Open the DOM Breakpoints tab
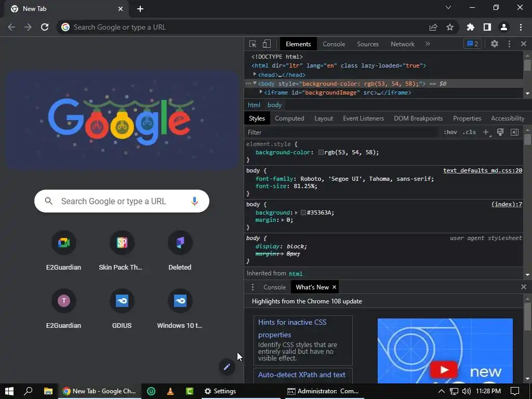Image resolution: width=532 pixels, height=399 pixels. click(418, 118)
